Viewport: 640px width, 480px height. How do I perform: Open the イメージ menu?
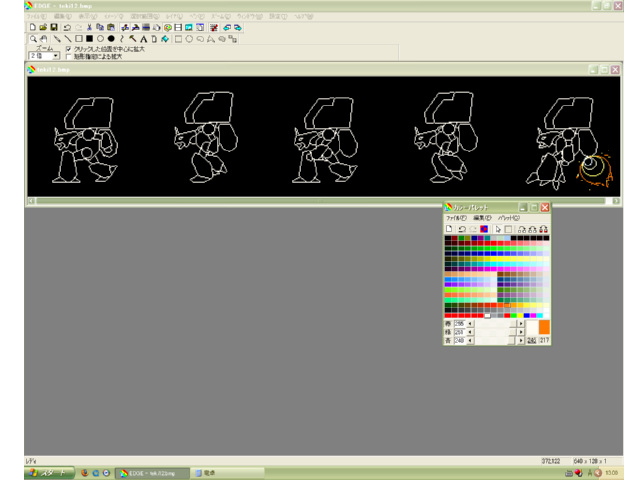point(113,16)
